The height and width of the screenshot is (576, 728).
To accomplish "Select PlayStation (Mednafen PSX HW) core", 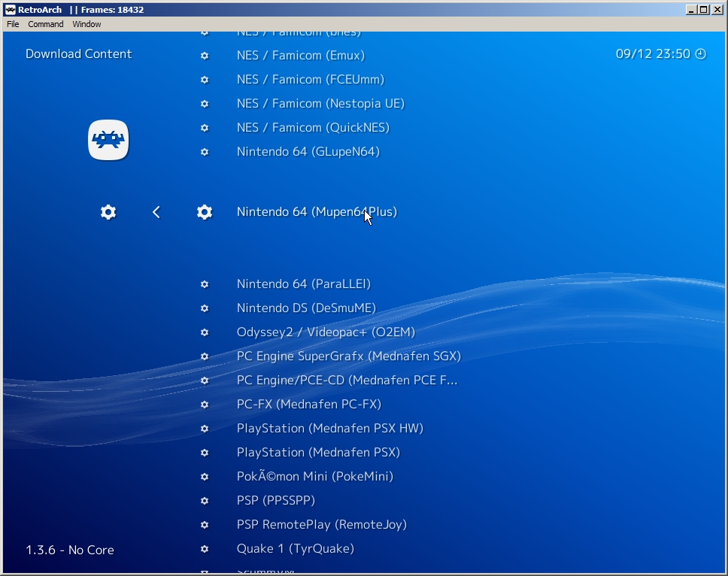I will pos(329,429).
